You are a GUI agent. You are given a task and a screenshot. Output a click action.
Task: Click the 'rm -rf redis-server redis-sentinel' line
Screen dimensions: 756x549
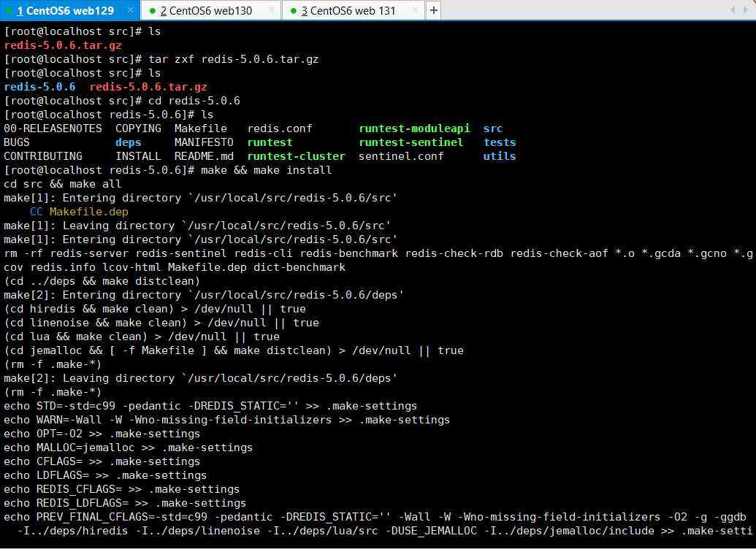pyautogui.click(x=378, y=253)
